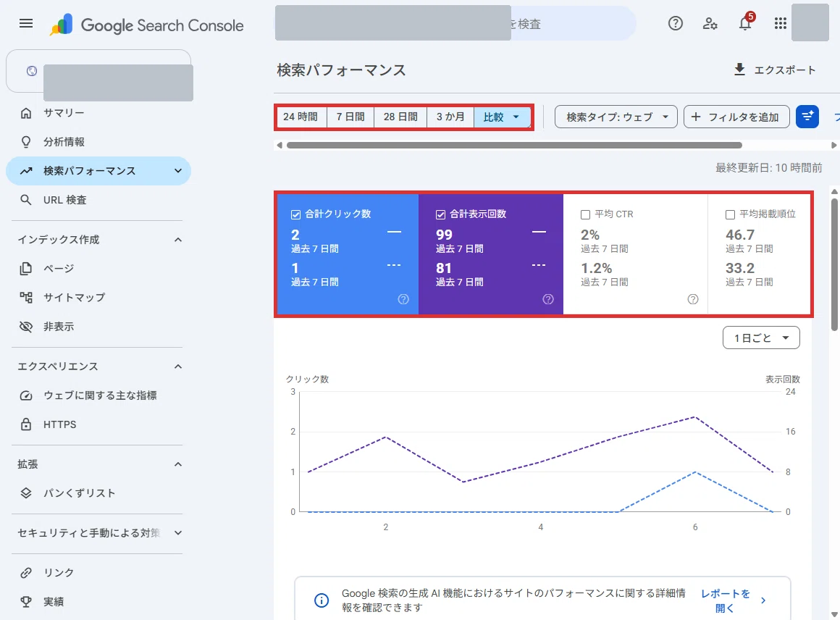Select the 24 時間 range tab
The image size is (840, 620).
(301, 117)
